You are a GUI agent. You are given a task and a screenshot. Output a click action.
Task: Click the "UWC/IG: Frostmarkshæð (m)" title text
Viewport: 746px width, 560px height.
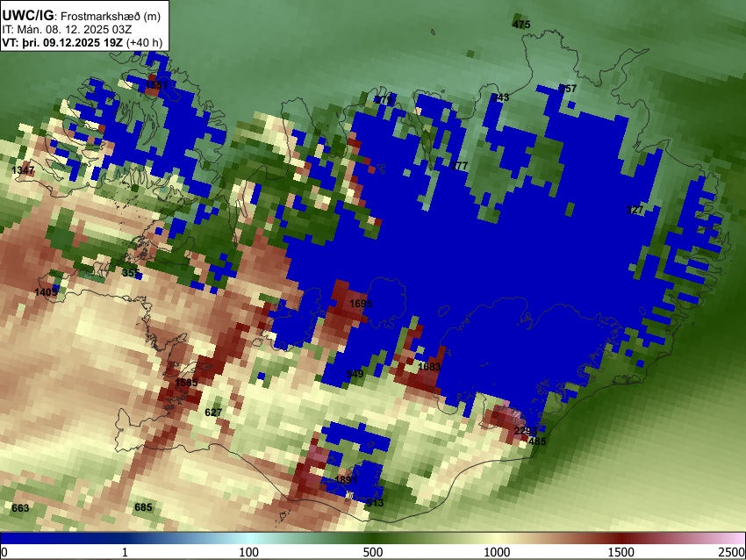pyautogui.click(x=82, y=16)
